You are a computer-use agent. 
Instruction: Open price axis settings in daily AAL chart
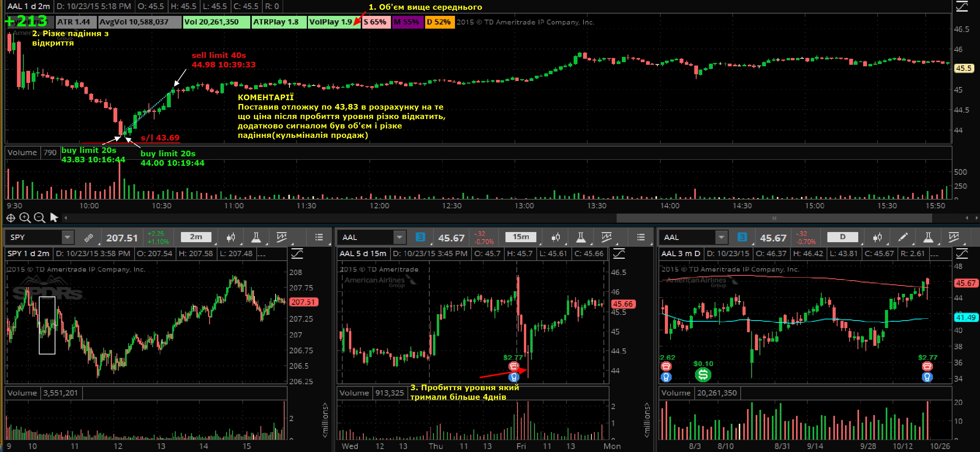click(x=962, y=253)
